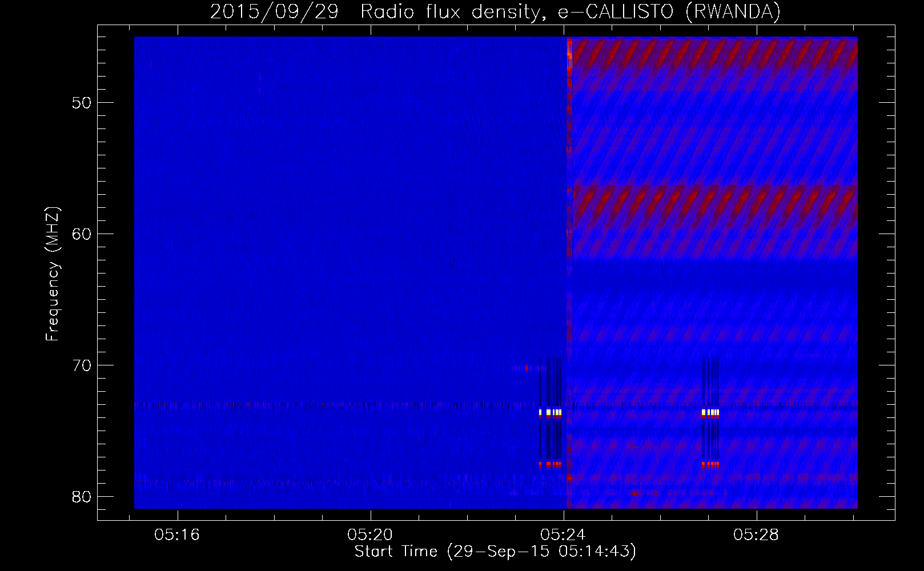
Task: Click the date '2015/09/29' in the title
Action: pyautogui.click(x=275, y=11)
